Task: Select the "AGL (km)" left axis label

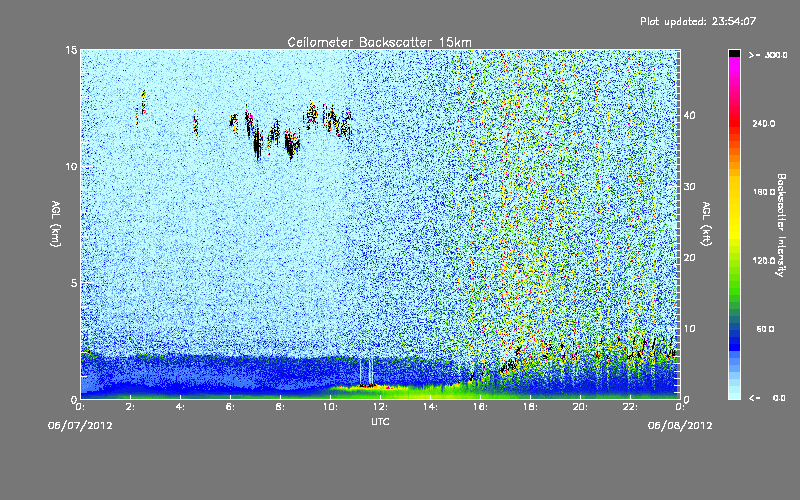Action: 56,223
